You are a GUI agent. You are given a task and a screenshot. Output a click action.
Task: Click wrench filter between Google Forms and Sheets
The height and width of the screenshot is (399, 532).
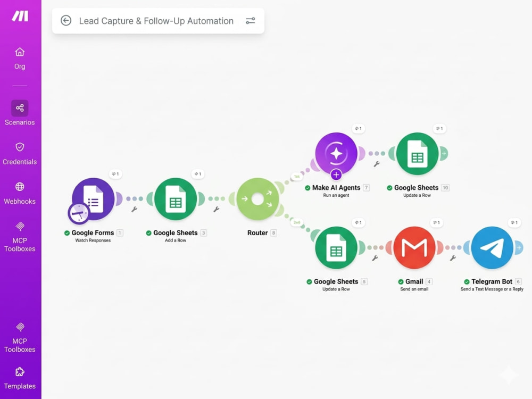pyautogui.click(x=135, y=209)
